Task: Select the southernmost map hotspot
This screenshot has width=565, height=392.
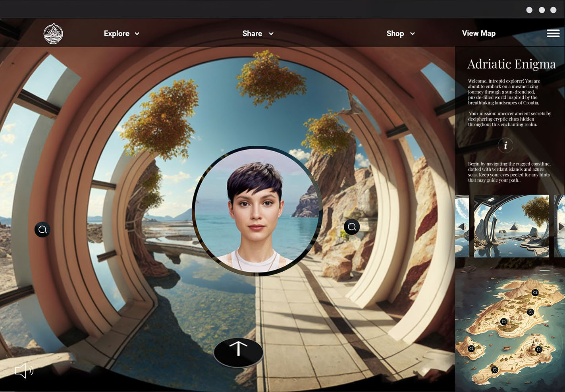Action: coord(495,370)
